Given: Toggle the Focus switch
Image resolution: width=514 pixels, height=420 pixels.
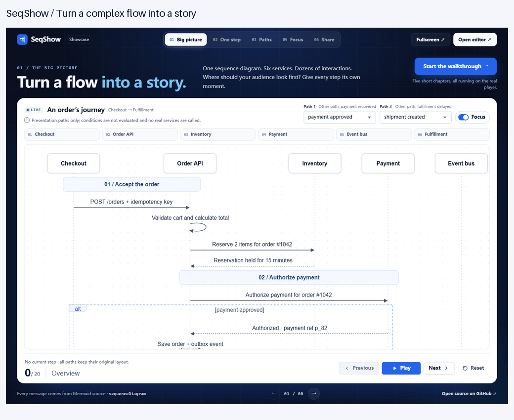Looking at the screenshot, I should tap(463, 117).
